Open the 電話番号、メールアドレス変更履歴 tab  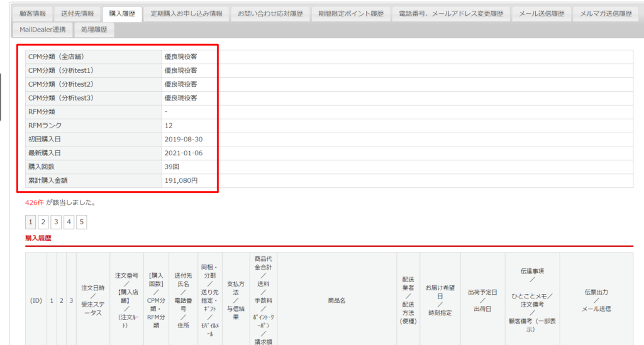[452, 14]
